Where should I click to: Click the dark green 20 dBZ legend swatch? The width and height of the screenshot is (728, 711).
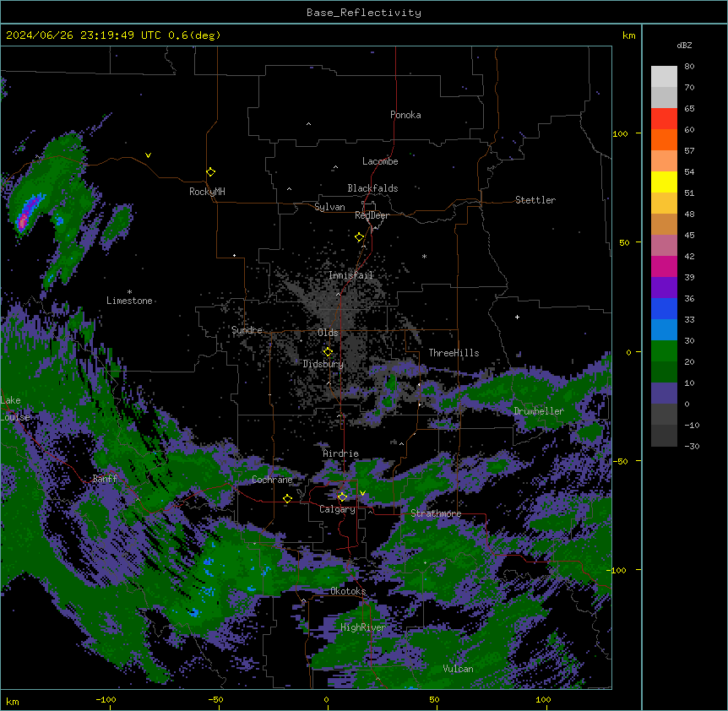(664, 372)
